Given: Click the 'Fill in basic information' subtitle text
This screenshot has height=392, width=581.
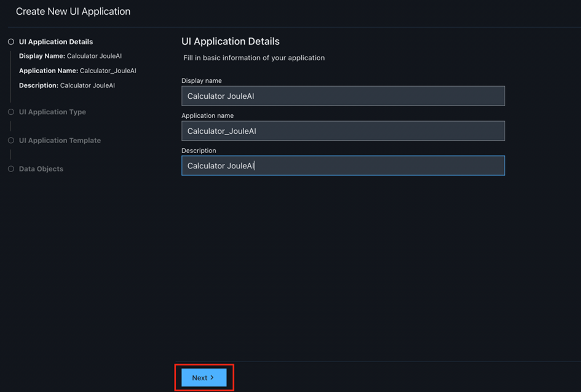Looking at the screenshot, I should tap(254, 58).
